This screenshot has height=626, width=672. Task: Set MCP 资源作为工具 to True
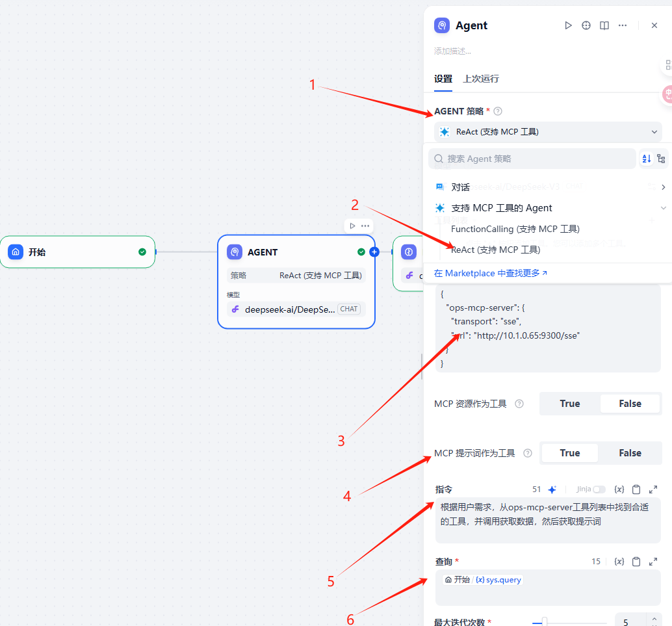pyautogui.click(x=570, y=404)
